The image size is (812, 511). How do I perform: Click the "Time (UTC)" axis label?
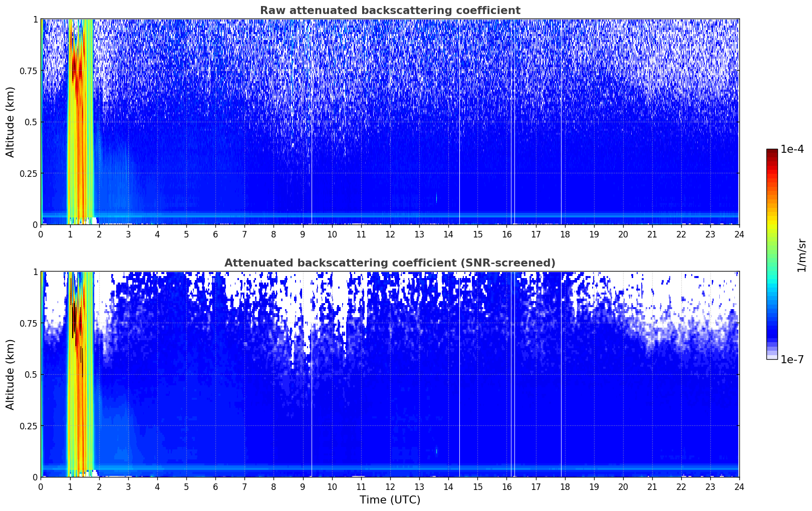(390, 500)
